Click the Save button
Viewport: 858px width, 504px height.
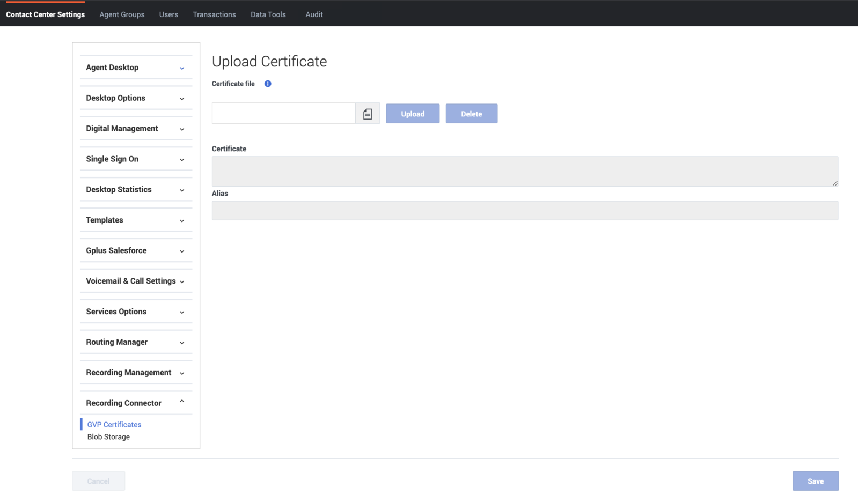[x=816, y=481]
